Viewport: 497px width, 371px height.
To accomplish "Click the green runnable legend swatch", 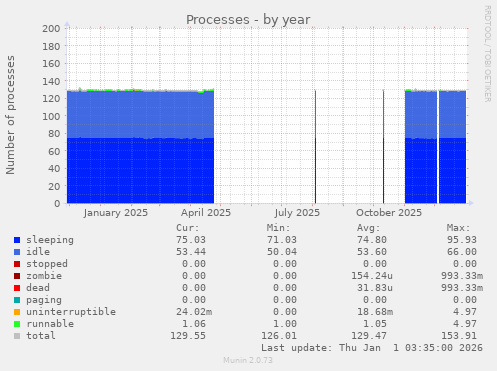I will (x=17, y=324).
